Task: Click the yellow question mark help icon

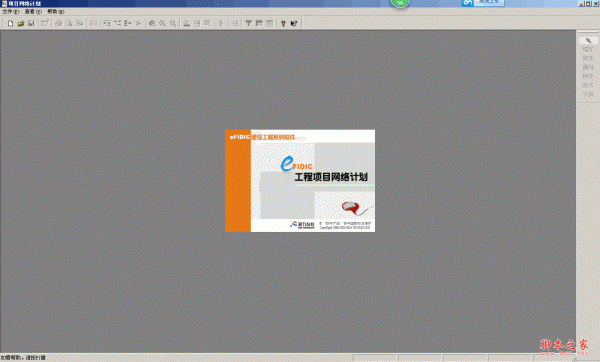Action: (283, 23)
